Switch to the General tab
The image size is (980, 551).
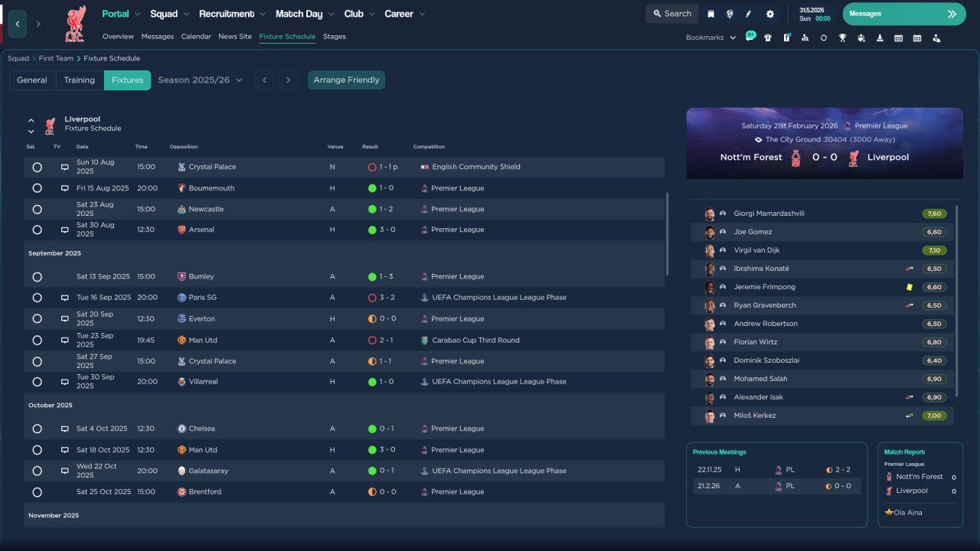point(32,80)
